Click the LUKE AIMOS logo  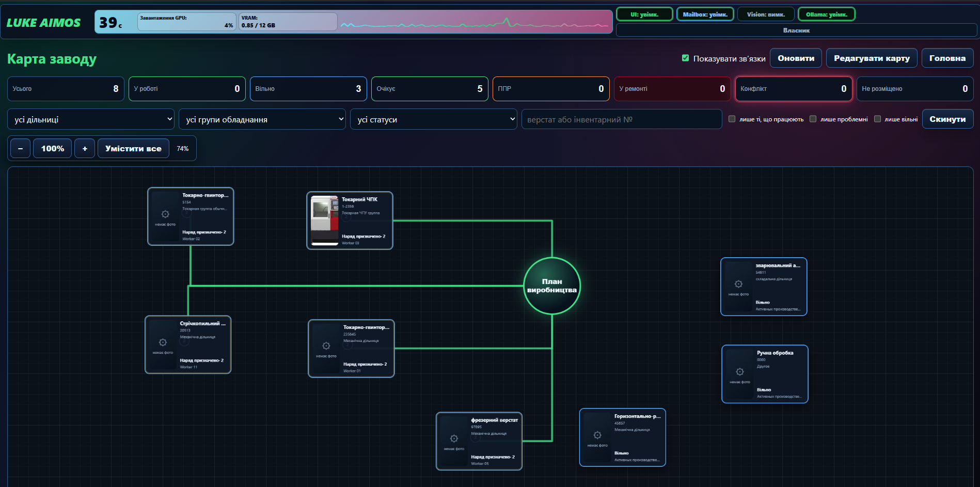(43, 23)
